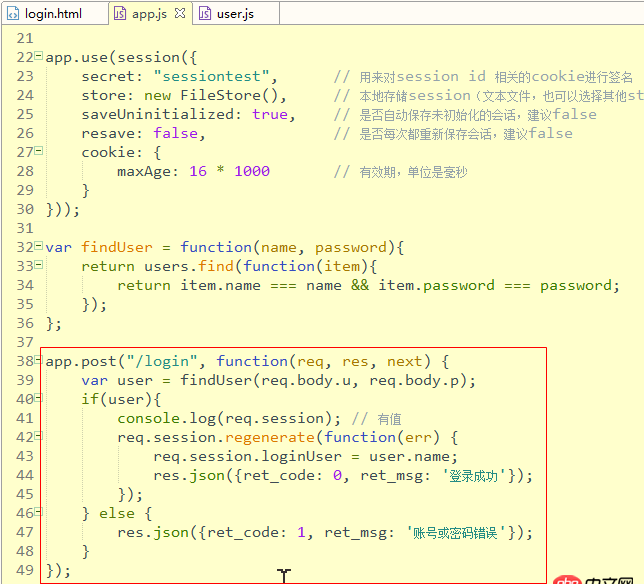Click line number 31
644x584 pixels.
pos(25,228)
